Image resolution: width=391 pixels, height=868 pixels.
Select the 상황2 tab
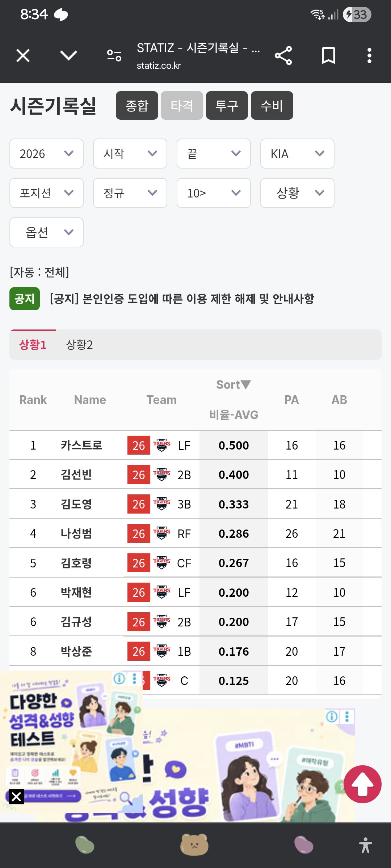(79, 345)
